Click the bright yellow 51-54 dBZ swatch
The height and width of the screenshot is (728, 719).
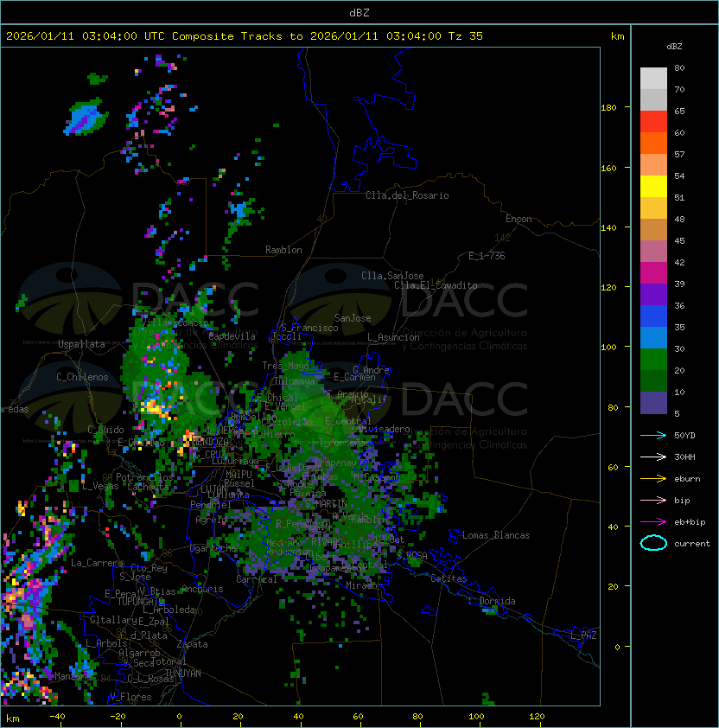(x=653, y=186)
